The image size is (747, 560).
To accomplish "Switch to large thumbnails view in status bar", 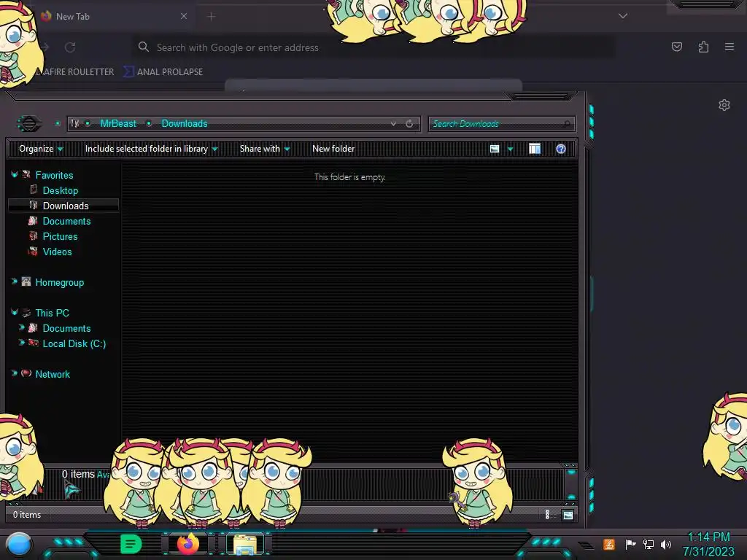I will pos(568,515).
